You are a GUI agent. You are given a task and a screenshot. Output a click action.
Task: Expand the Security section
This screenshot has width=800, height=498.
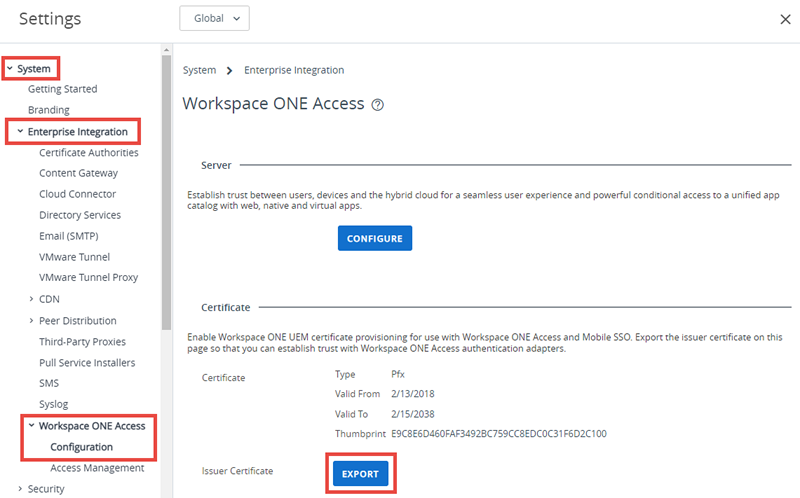click(x=20, y=489)
